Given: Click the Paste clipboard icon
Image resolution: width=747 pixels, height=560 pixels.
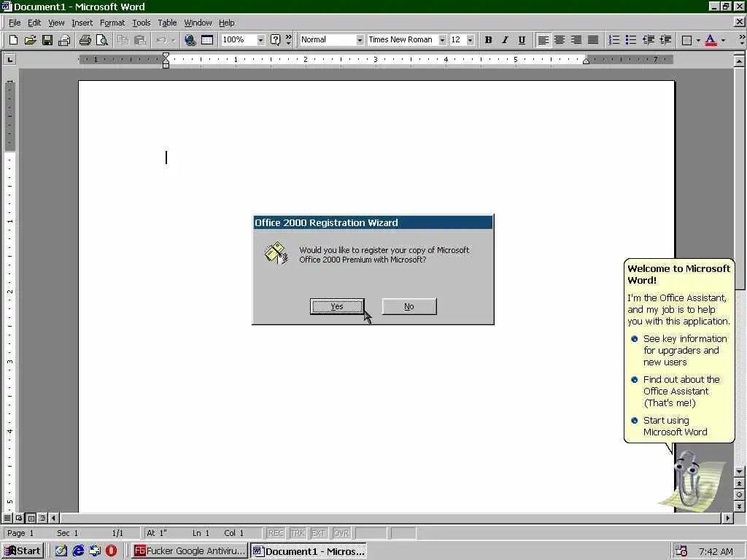Looking at the screenshot, I should 139,40.
